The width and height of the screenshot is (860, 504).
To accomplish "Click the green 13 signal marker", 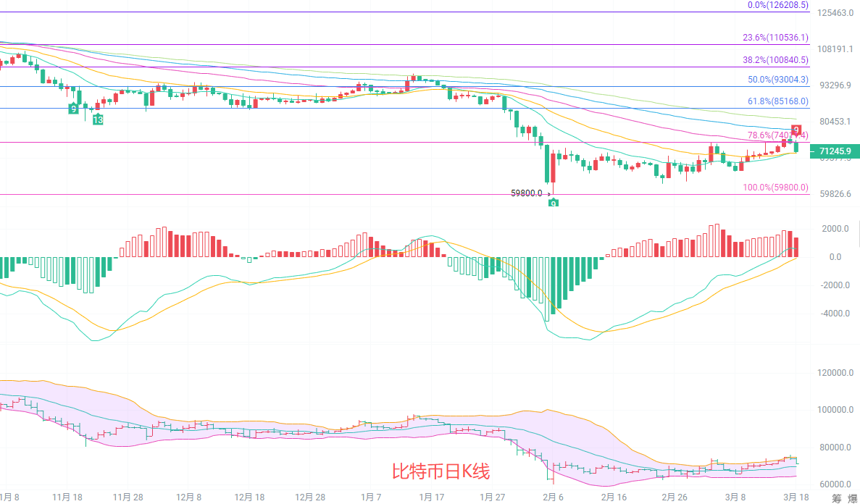I will (97, 119).
